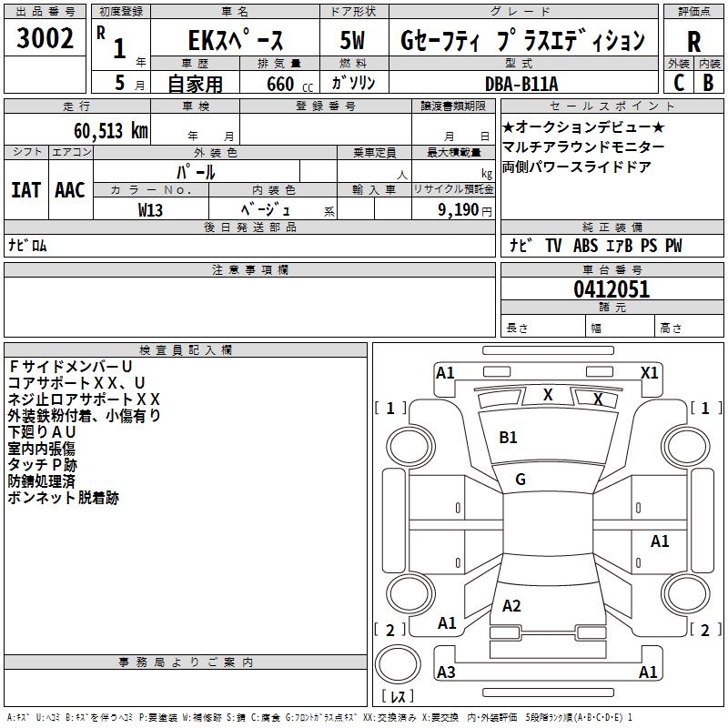The width and height of the screenshot is (728, 728).
Task: Click the 事務局よりご案内 header
Action: pos(186,662)
